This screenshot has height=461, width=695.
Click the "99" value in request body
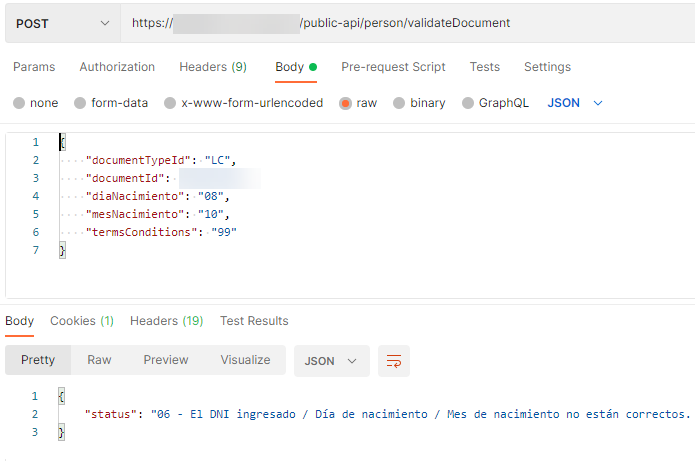[224, 232]
